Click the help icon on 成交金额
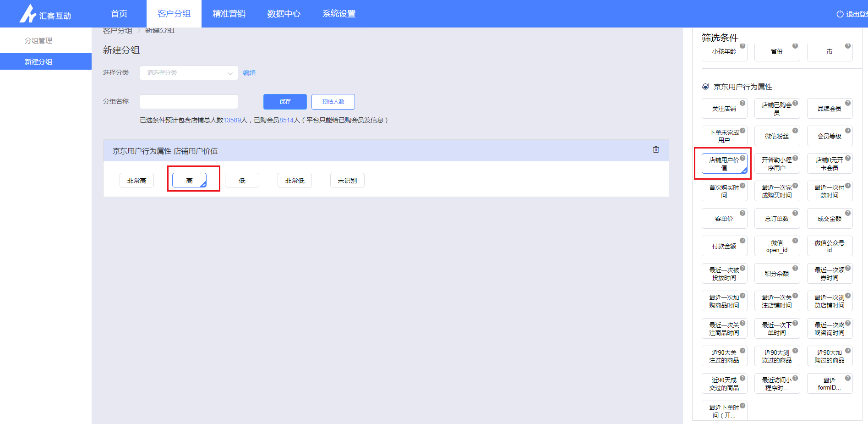868x424 pixels. point(848,213)
